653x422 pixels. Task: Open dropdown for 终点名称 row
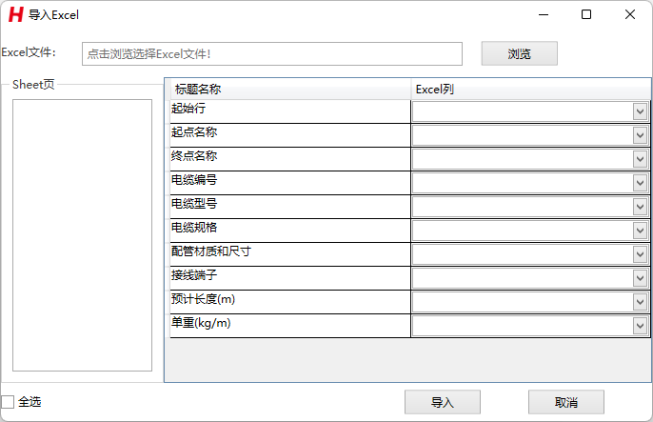point(640,159)
